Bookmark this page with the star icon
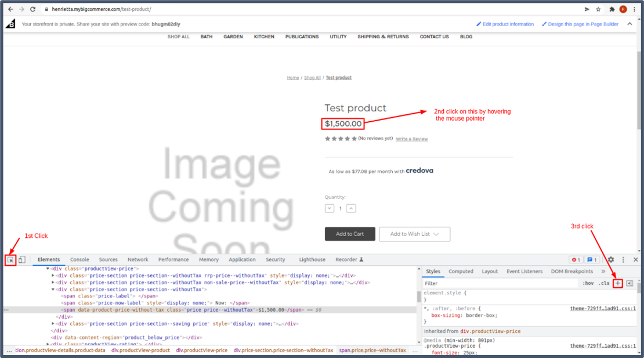Viewport: 644px width, 358px height. pos(598,9)
